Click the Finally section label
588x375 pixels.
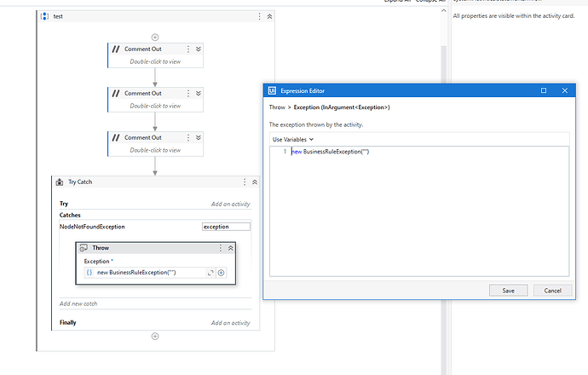pos(68,322)
